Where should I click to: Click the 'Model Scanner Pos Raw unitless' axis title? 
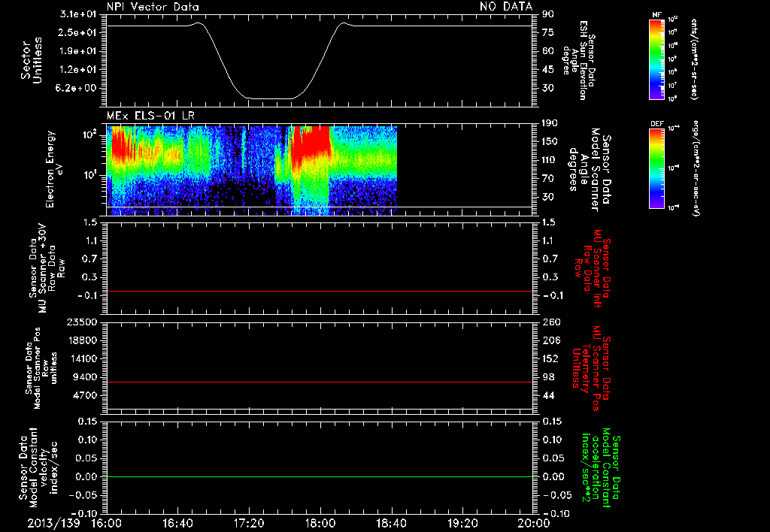[x=41, y=368]
